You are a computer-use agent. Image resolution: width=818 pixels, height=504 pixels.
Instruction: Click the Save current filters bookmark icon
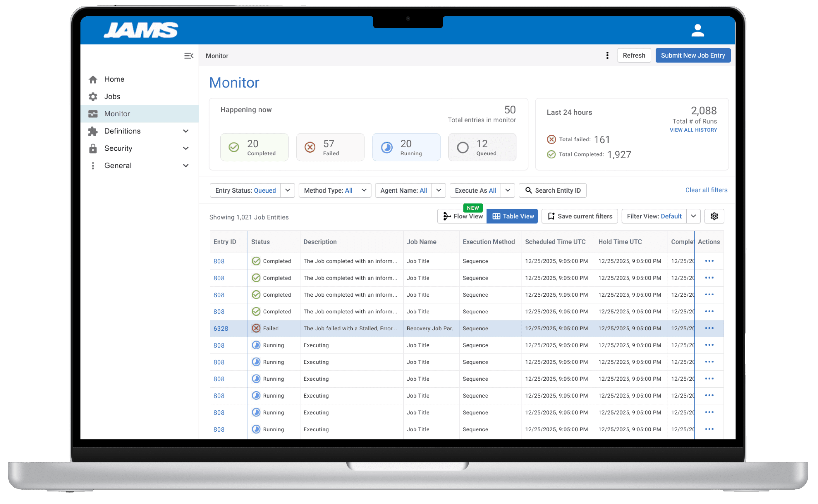click(551, 216)
